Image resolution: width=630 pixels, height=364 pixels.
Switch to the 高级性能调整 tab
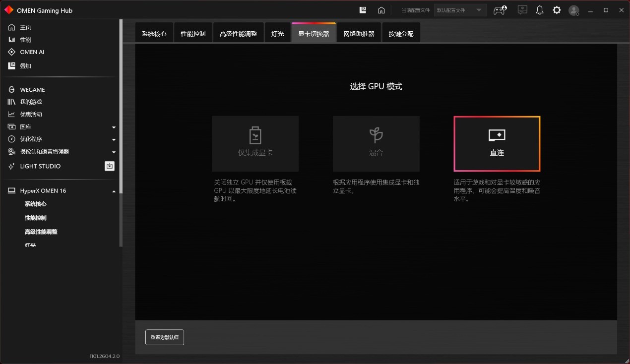point(239,33)
